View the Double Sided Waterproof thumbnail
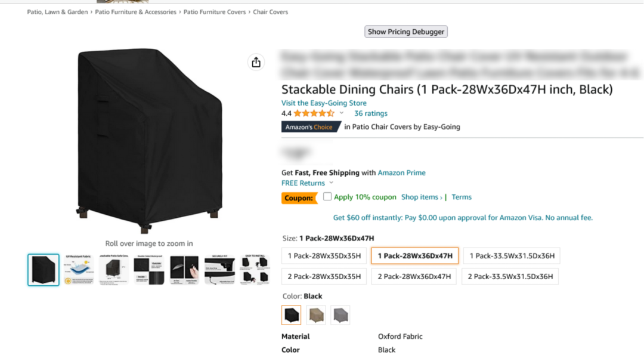The height and width of the screenshot is (355, 644). (x=148, y=270)
